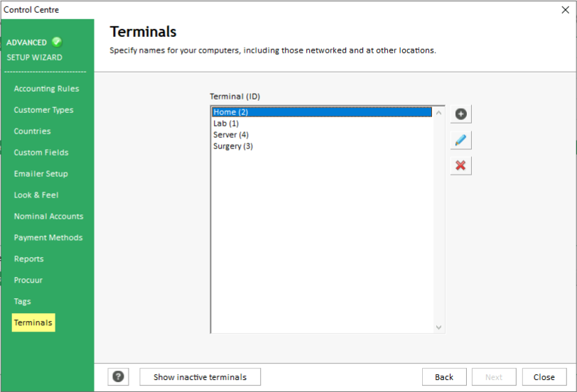Screen dimensions: 577x392
Task: Click Show inactive terminals button
Action: point(200,377)
